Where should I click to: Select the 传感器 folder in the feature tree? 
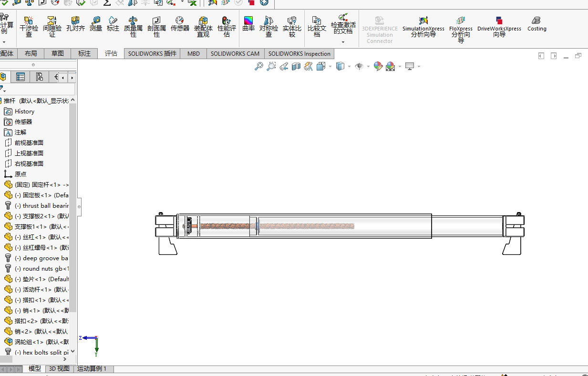(23, 122)
